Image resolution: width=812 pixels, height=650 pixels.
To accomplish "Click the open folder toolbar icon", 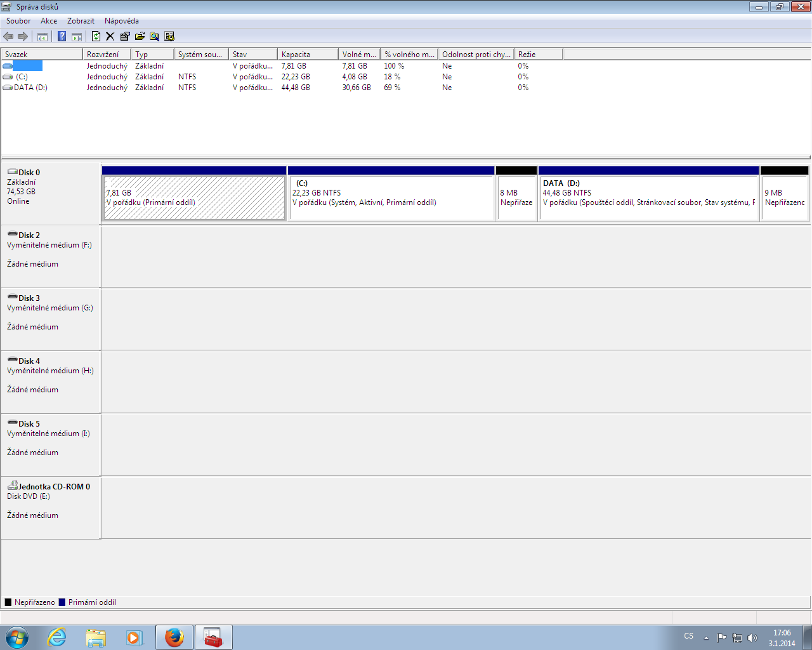I will [x=140, y=36].
